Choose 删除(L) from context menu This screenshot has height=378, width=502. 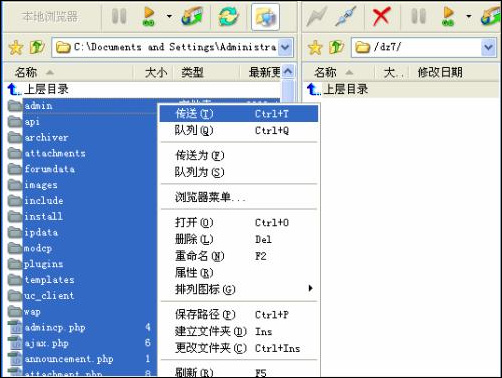click(x=239, y=239)
